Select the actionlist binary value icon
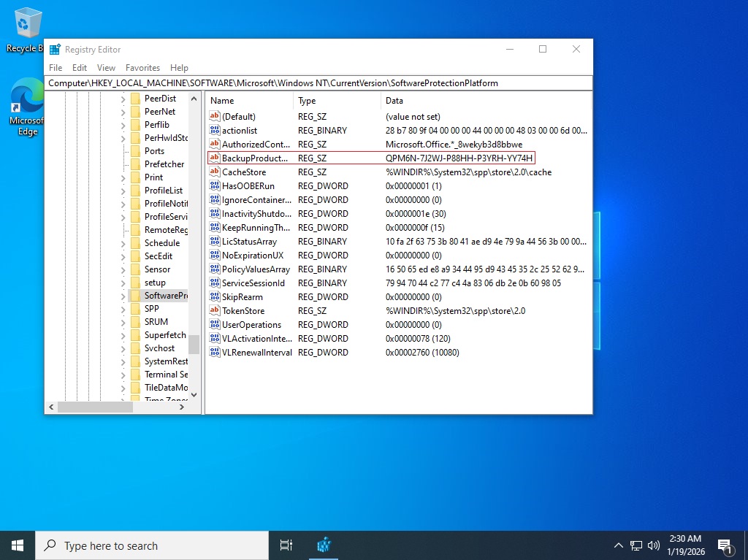Viewport: 748px width, 560px height. pyautogui.click(x=215, y=130)
